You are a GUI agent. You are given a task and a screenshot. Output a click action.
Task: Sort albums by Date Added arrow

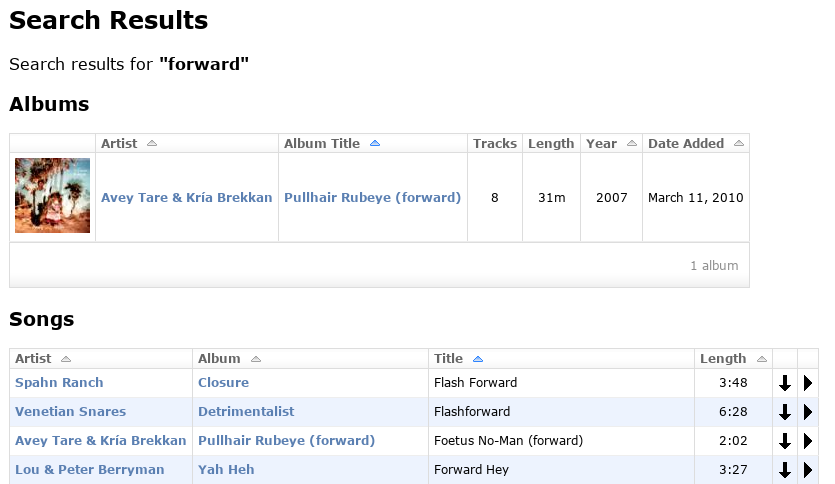pyautogui.click(x=739, y=143)
